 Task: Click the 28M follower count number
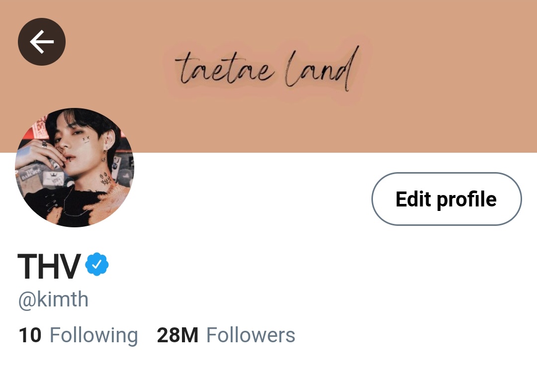click(178, 335)
